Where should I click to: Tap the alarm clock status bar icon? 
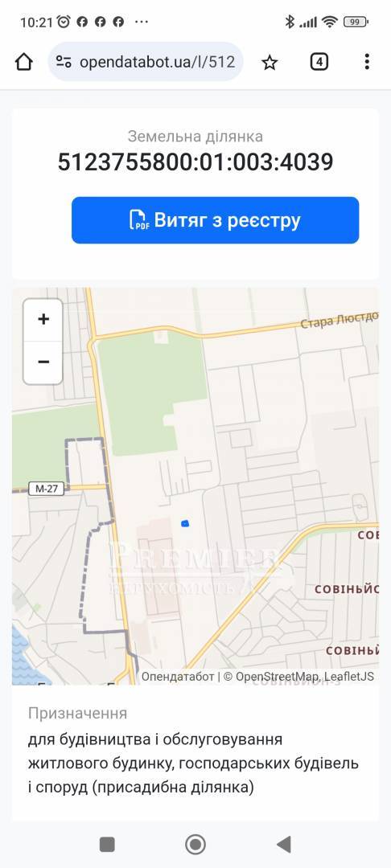coord(64,22)
